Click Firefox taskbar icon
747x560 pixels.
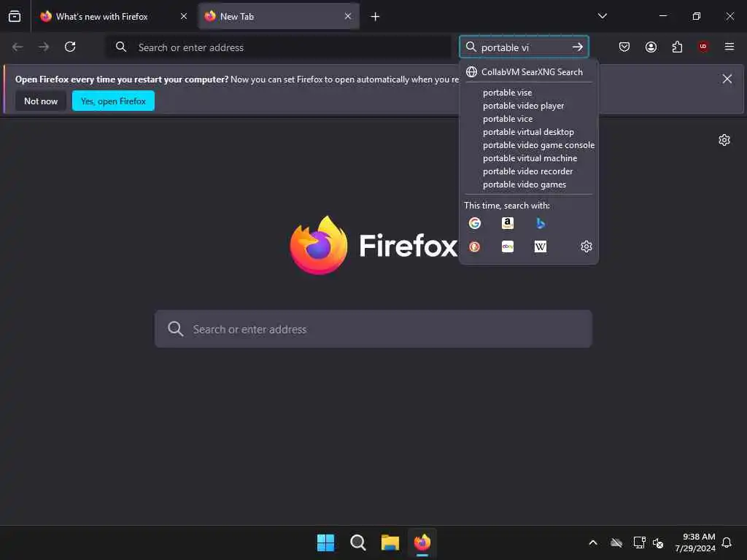422,542
